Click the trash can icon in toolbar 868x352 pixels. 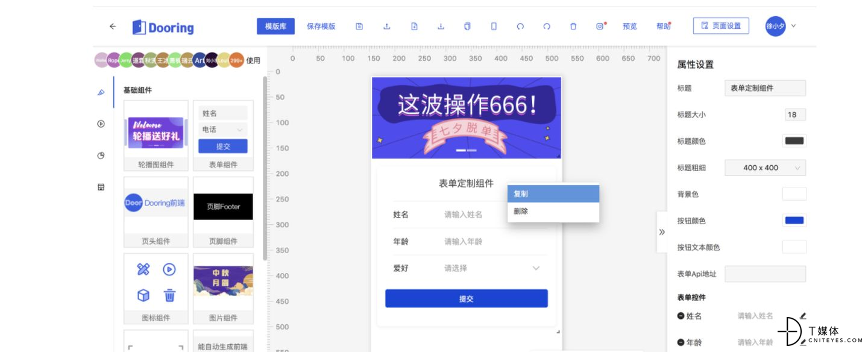click(573, 27)
